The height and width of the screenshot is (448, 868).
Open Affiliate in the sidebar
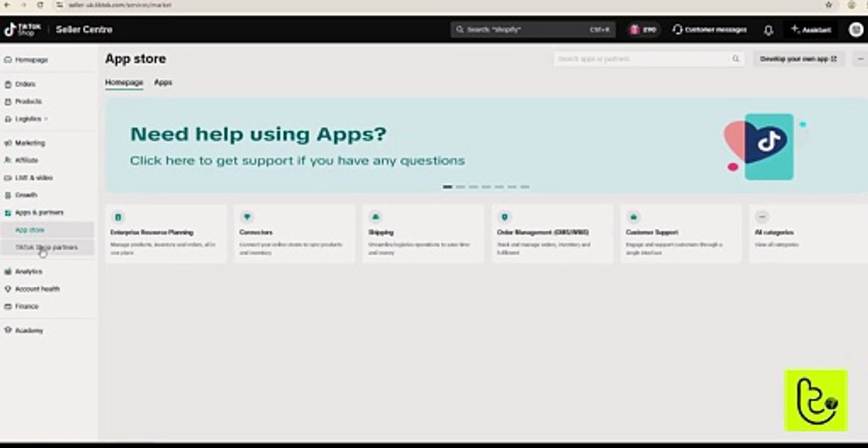tap(26, 161)
